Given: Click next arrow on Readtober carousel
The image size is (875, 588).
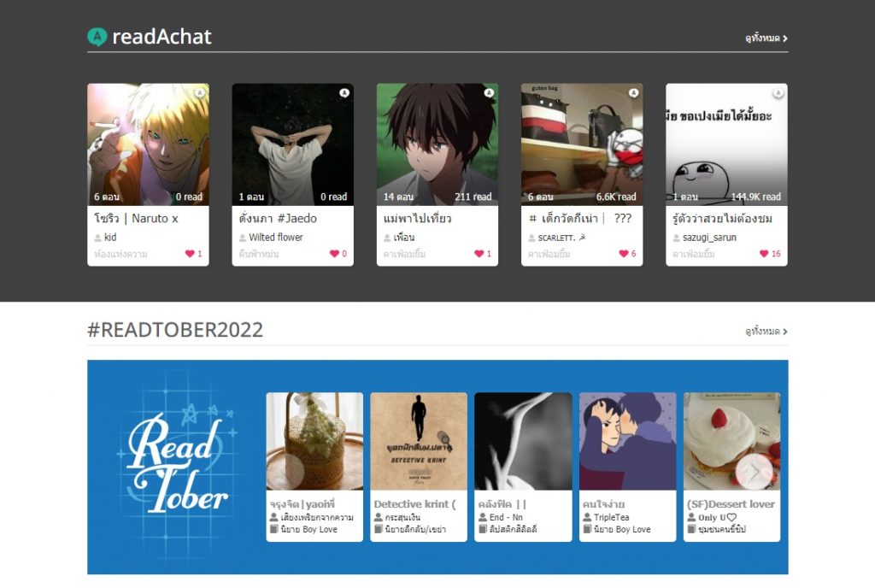Looking at the screenshot, I should tap(754, 471).
